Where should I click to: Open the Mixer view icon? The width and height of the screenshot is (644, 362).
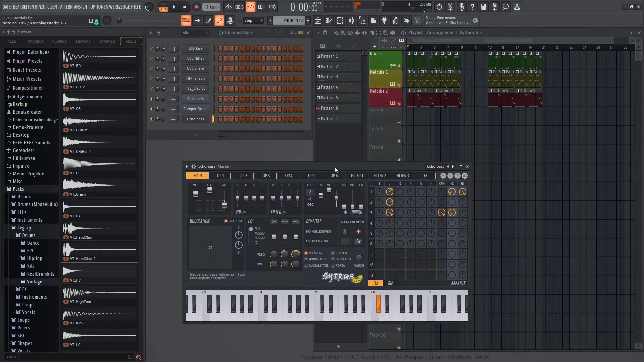(351, 21)
